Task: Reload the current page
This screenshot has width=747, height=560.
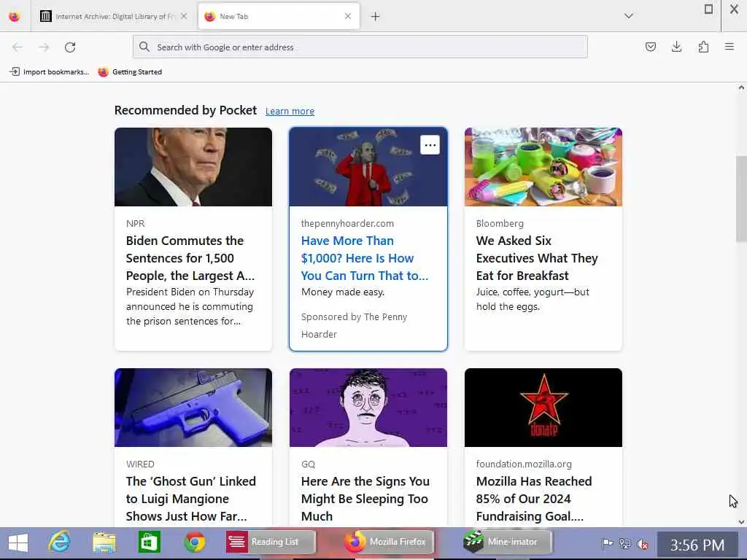Action: click(70, 47)
